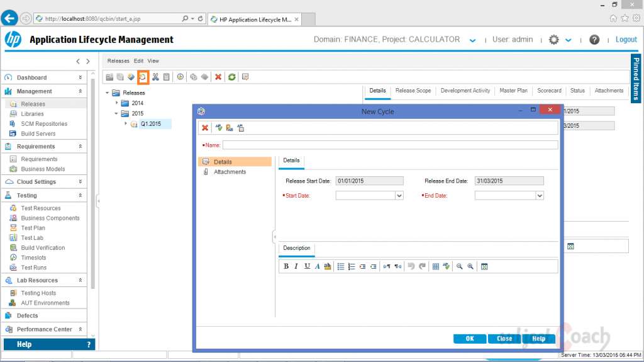Switch to the Scorecard tab

(549, 91)
